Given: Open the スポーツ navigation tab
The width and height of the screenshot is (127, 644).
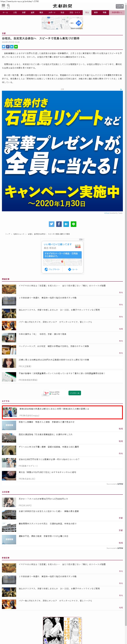Looking at the screenshot, I should click(x=52, y=12).
